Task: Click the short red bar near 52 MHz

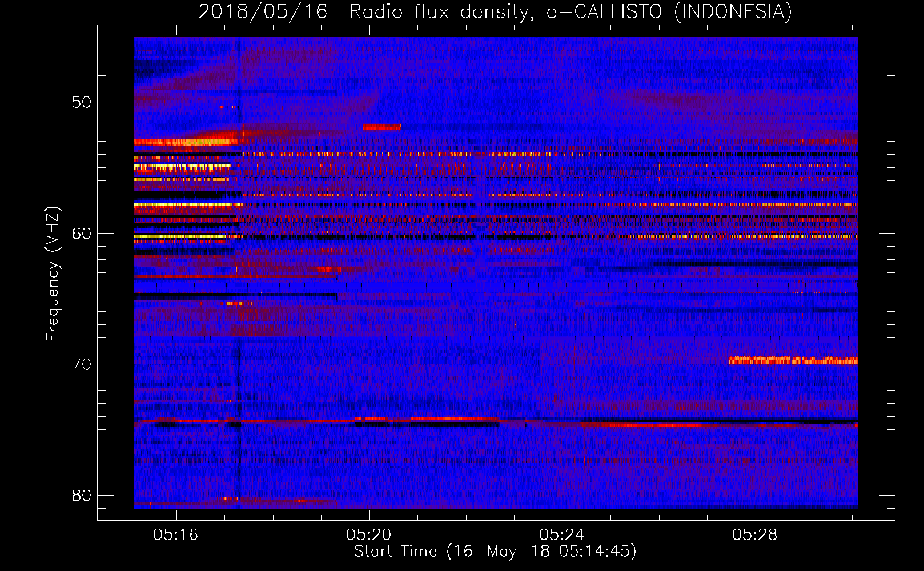Action: point(381,127)
